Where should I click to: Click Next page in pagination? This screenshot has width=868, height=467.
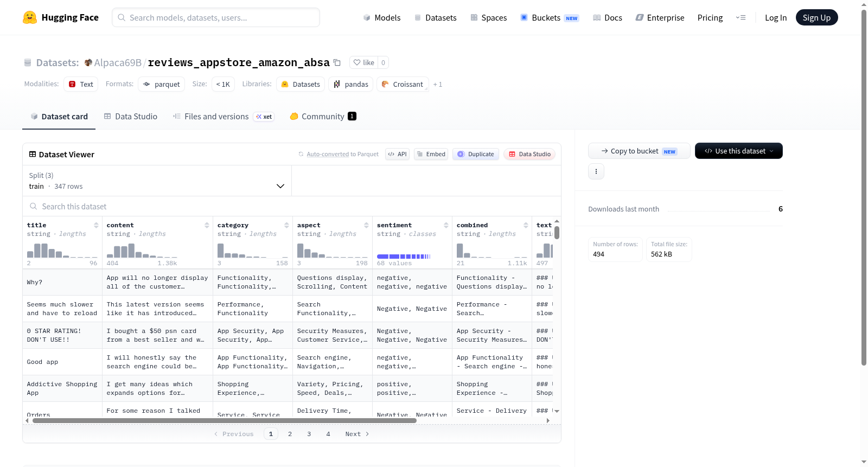357,434
